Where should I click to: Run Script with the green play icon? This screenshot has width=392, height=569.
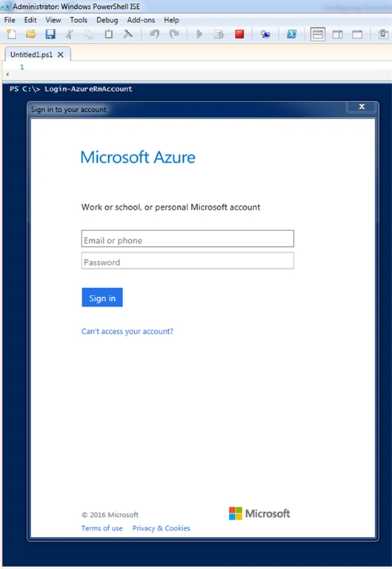click(199, 35)
